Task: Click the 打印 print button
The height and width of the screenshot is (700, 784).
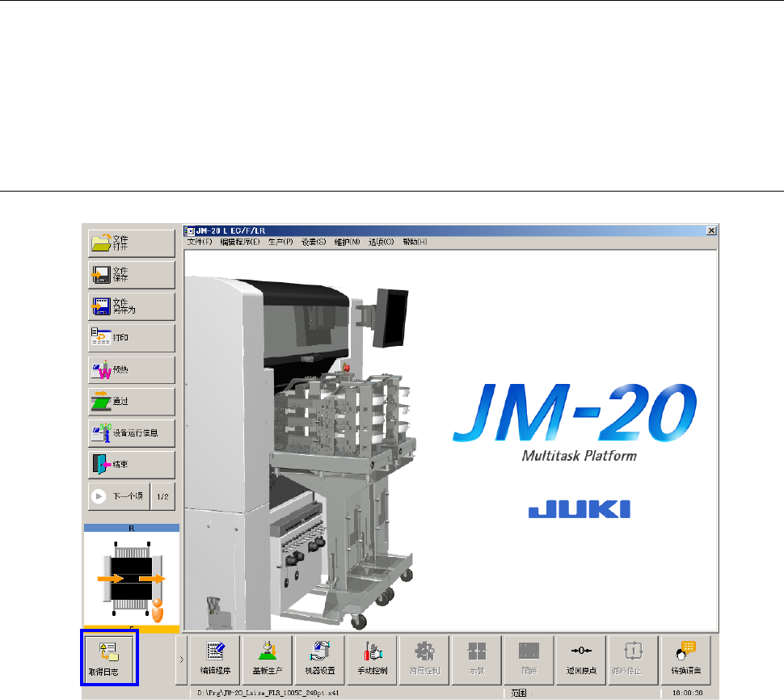Action: click(132, 338)
